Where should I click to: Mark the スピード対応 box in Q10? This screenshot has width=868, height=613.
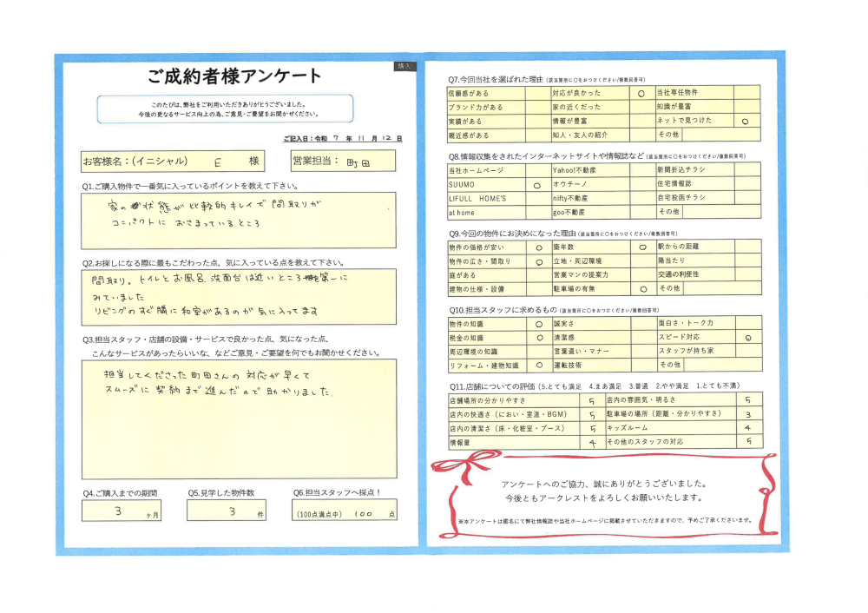click(x=747, y=338)
